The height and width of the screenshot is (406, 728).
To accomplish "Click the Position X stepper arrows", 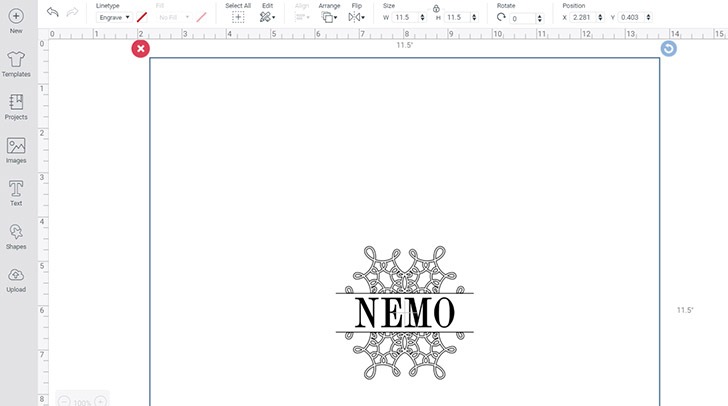I will click(600, 18).
